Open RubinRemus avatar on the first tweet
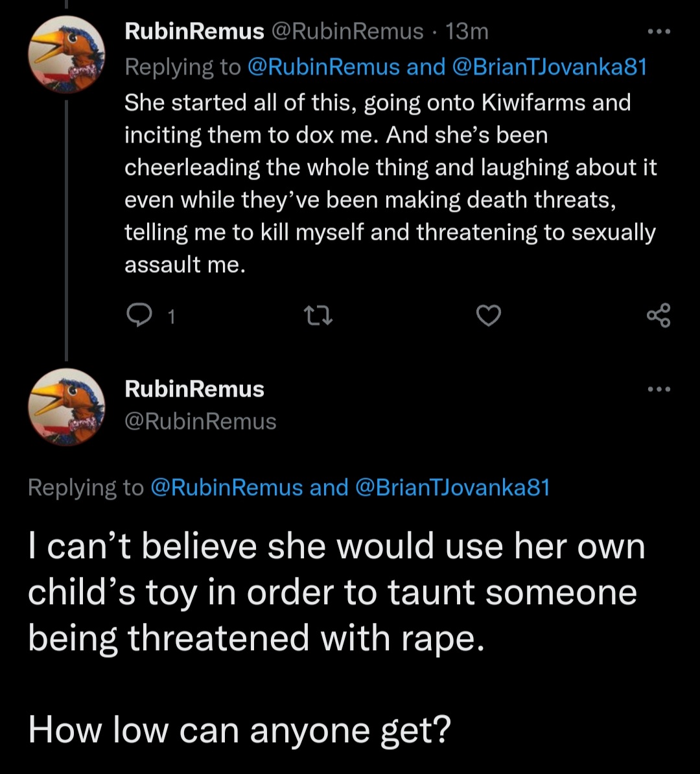This screenshot has height=774, width=700. coord(66,55)
